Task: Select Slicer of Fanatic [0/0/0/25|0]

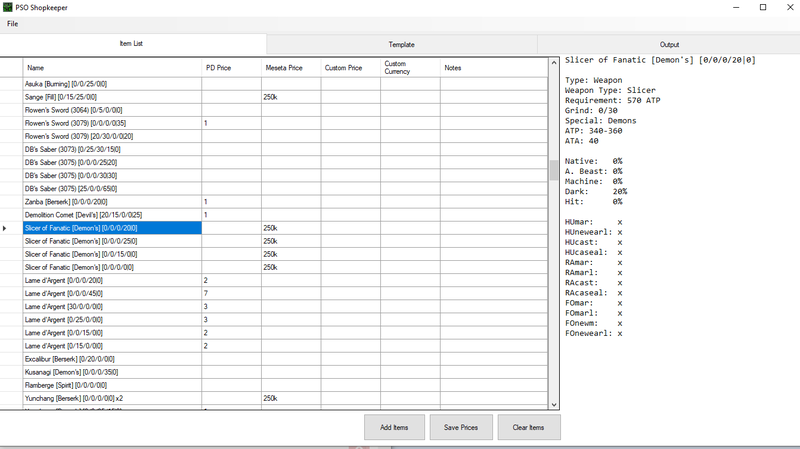Action: click(x=112, y=241)
